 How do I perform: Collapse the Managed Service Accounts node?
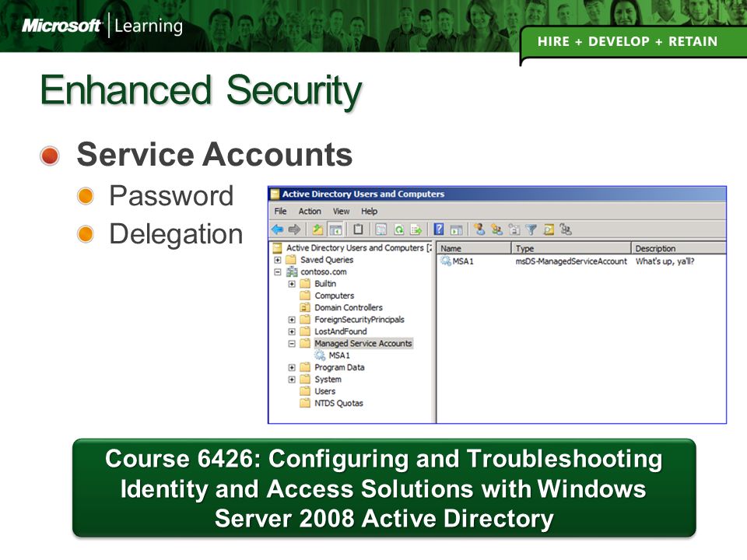click(292, 343)
